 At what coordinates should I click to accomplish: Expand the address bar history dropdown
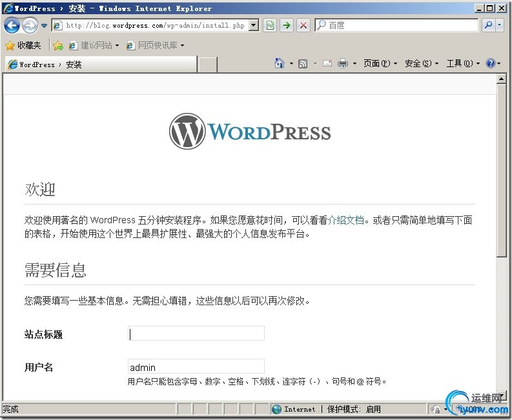click(254, 25)
